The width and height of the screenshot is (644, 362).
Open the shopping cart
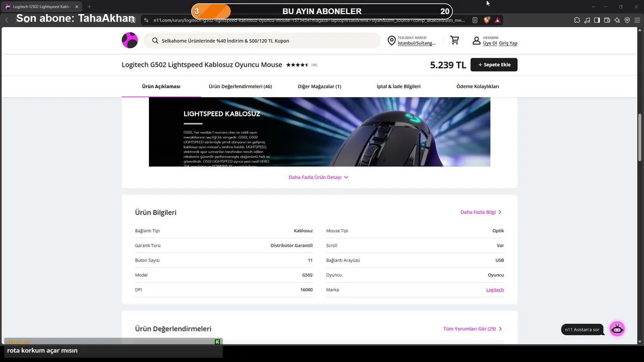point(455,40)
